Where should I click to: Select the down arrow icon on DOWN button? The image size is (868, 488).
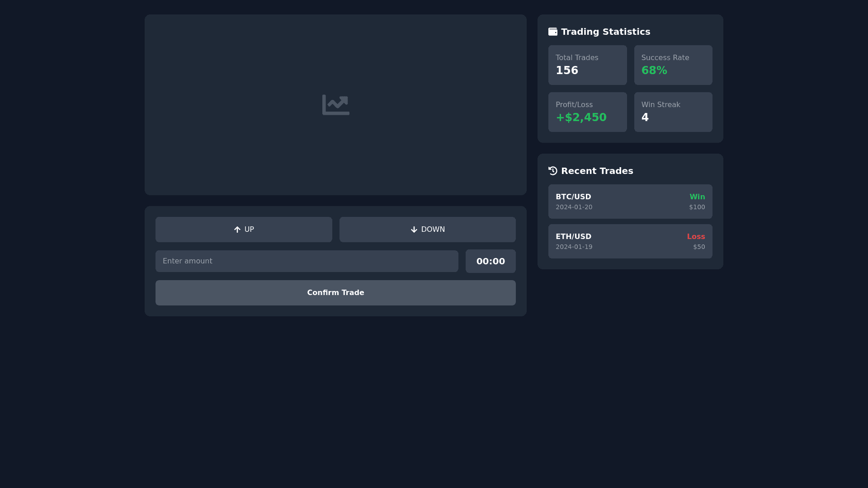[413, 230]
